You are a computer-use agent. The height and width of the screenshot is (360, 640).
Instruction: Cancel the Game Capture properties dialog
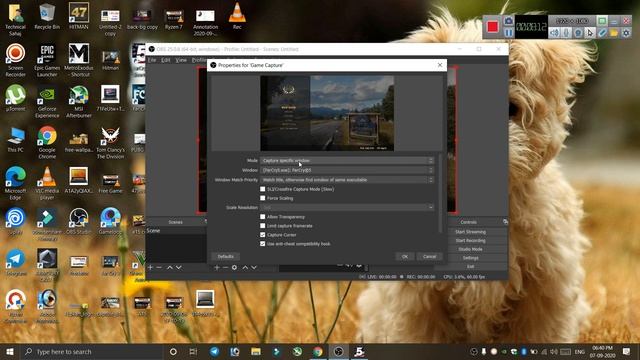coord(429,256)
